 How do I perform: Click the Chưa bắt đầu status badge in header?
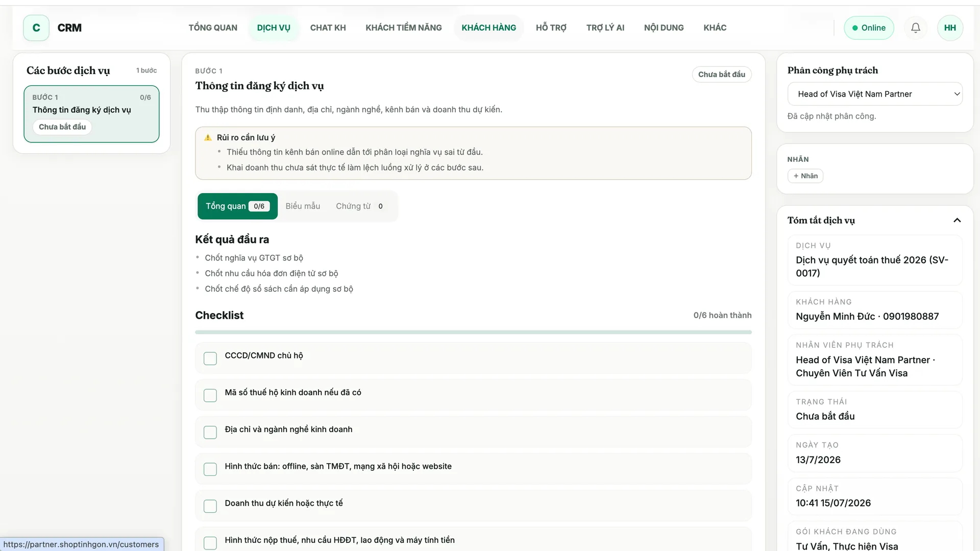click(722, 75)
